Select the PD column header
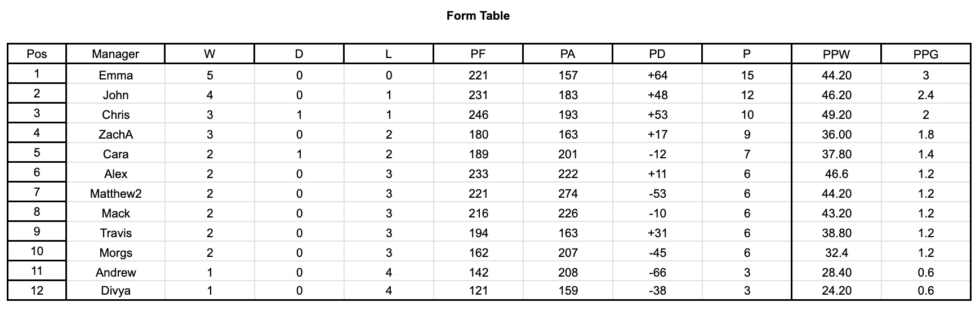Image resolution: width=980 pixels, height=311 pixels. [657, 54]
